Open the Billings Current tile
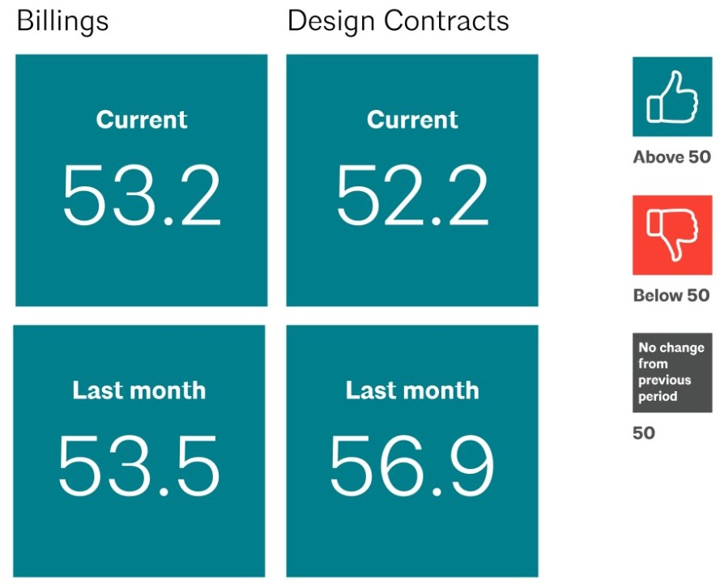This screenshot has width=720, height=588. tap(142, 259)
